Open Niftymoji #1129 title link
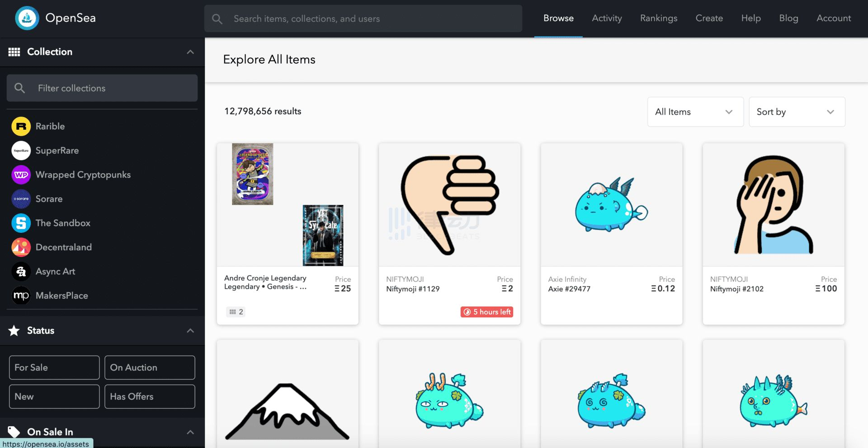 click(413, 289)
